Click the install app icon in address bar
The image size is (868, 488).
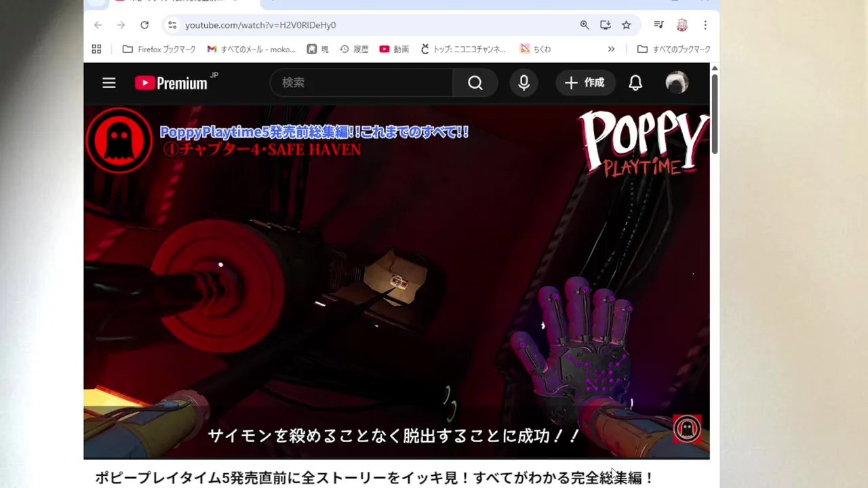(606, 25)
